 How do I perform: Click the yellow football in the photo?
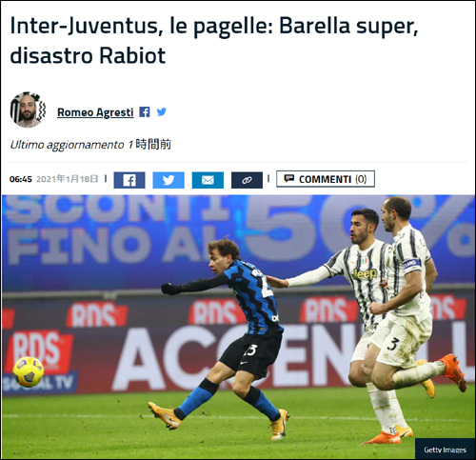point(29,371)
